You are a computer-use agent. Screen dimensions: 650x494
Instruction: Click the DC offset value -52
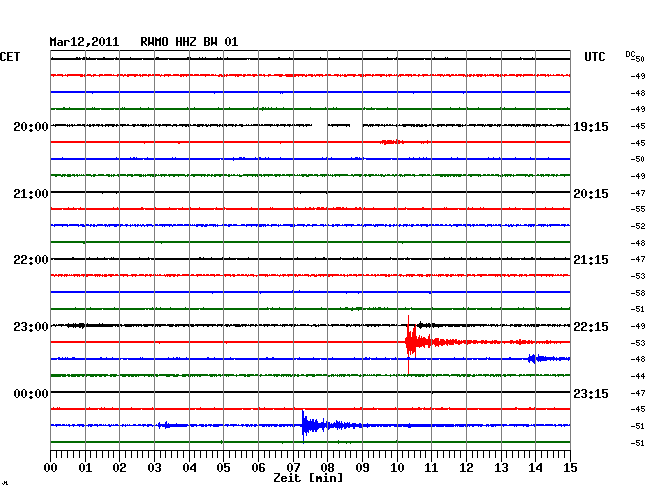point(638,226)
